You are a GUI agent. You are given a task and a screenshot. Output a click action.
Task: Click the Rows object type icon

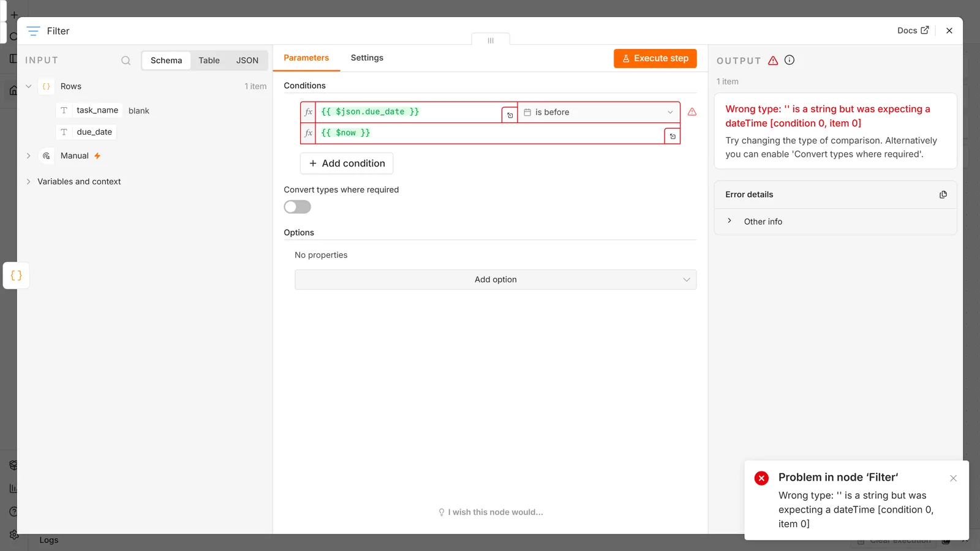(46, 86)
